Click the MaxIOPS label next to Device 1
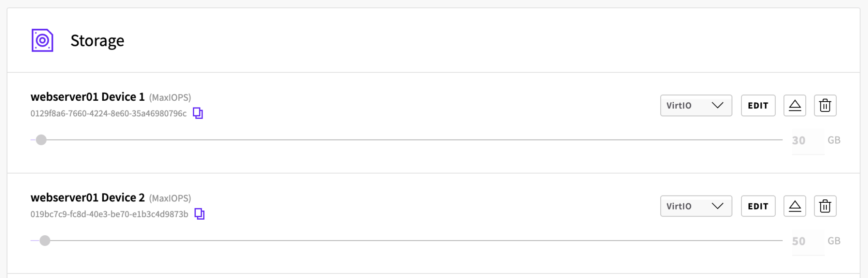The width and height of the screenshot is (868, 278). pyautogui.click(x=170, y=97)
